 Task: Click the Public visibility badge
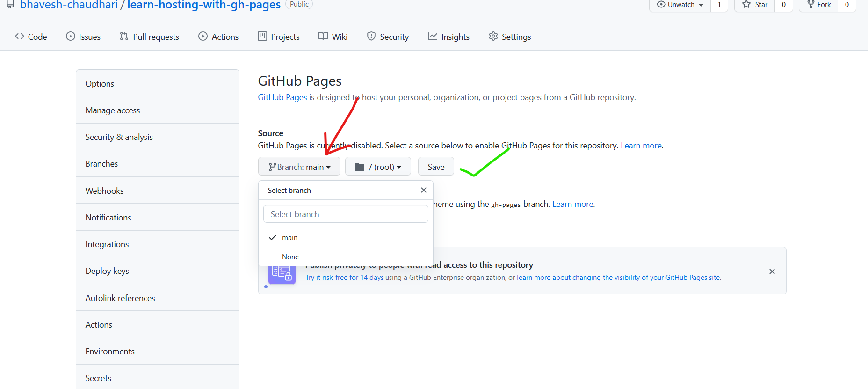299,4
